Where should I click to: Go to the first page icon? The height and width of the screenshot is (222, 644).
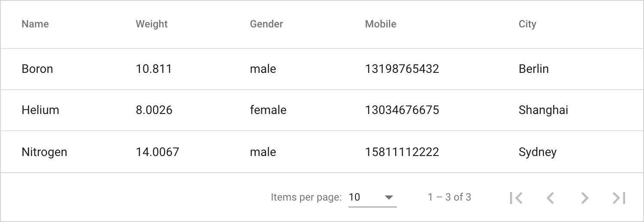(x=516, y=198)
